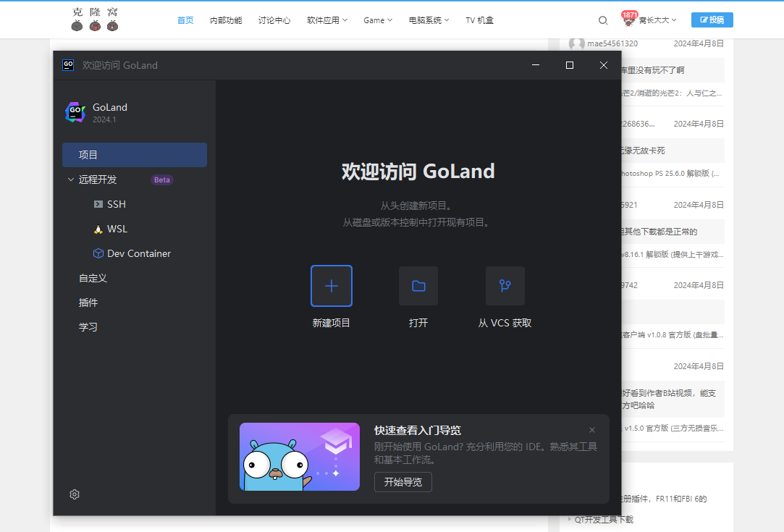Close the GoLand welcome window
Image resolution: width=784 pixels, height=532 pixels.
tap(604, 65)
